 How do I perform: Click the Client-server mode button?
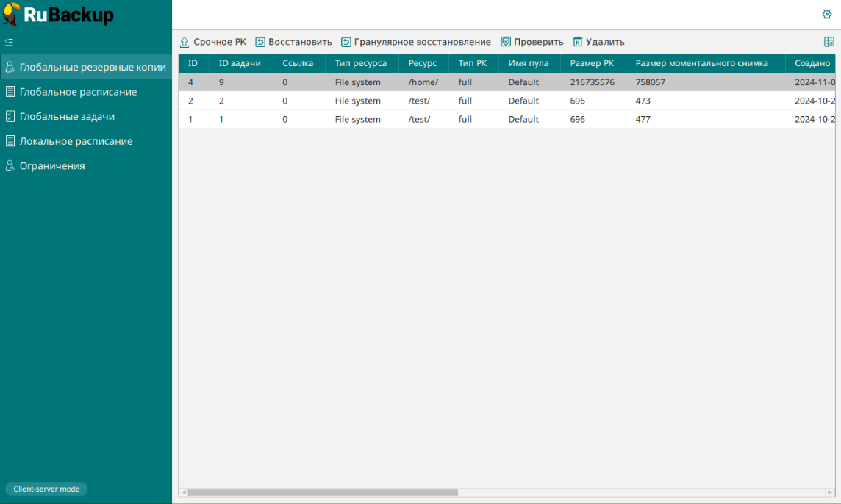click(46, 489)
